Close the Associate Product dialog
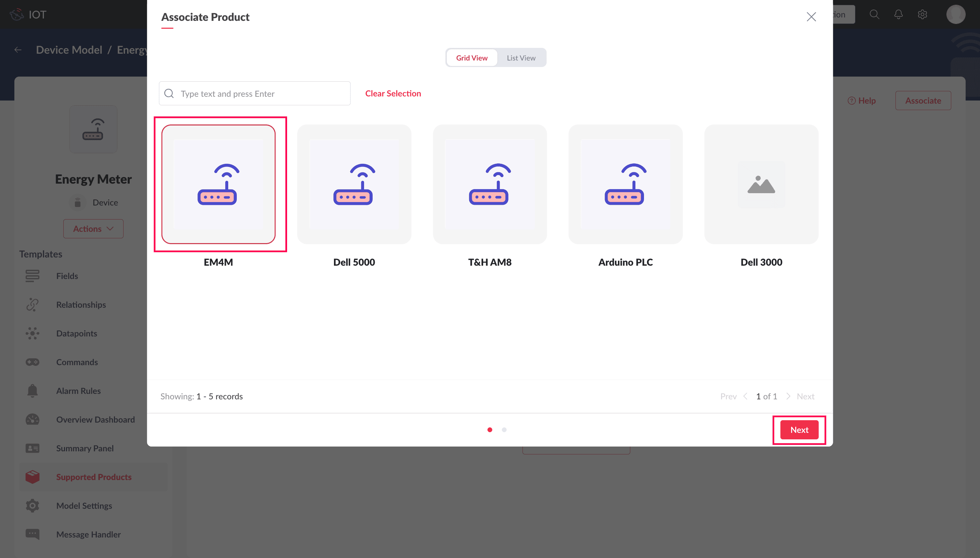This screenshot has height=558, width=980. point(811,17)
